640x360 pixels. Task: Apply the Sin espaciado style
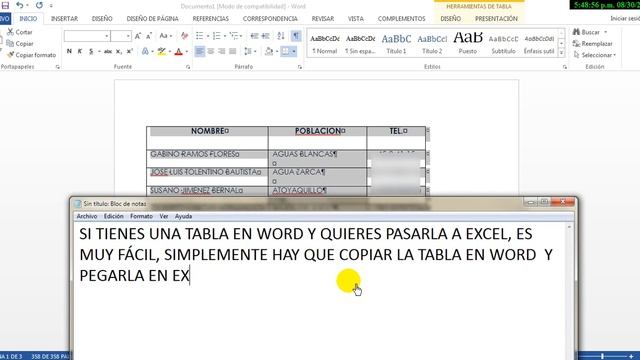click(360, 43)
